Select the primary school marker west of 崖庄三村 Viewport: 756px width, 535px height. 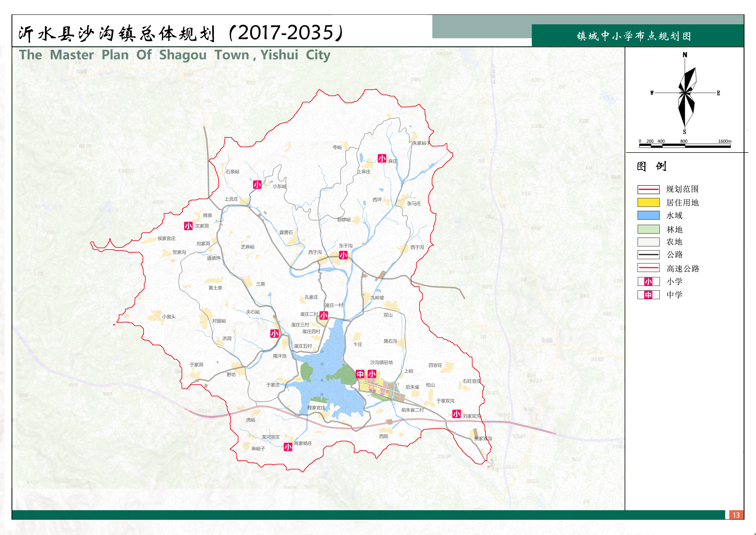(x=275, y=334)
